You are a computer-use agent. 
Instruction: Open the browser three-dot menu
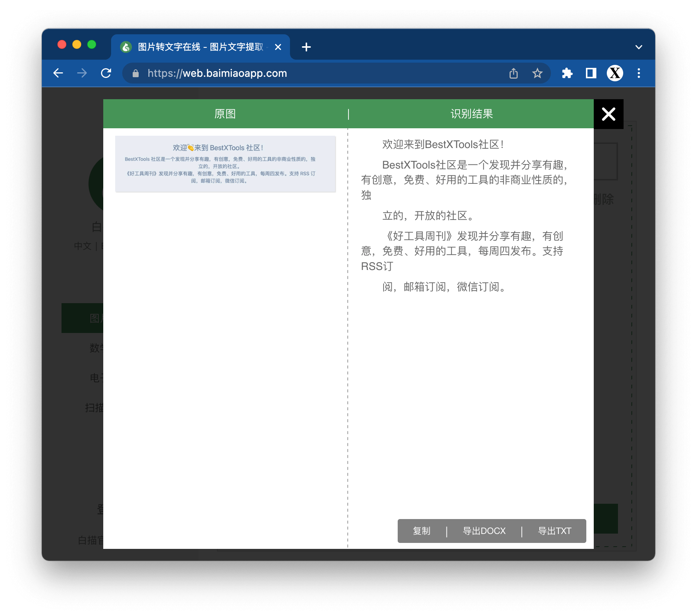tap(639, 73)
